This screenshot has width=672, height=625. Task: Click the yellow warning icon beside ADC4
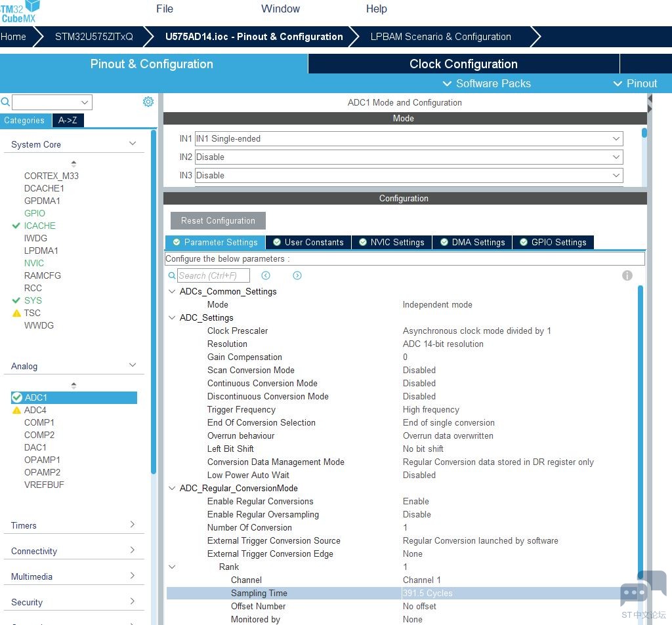[16, 411]
